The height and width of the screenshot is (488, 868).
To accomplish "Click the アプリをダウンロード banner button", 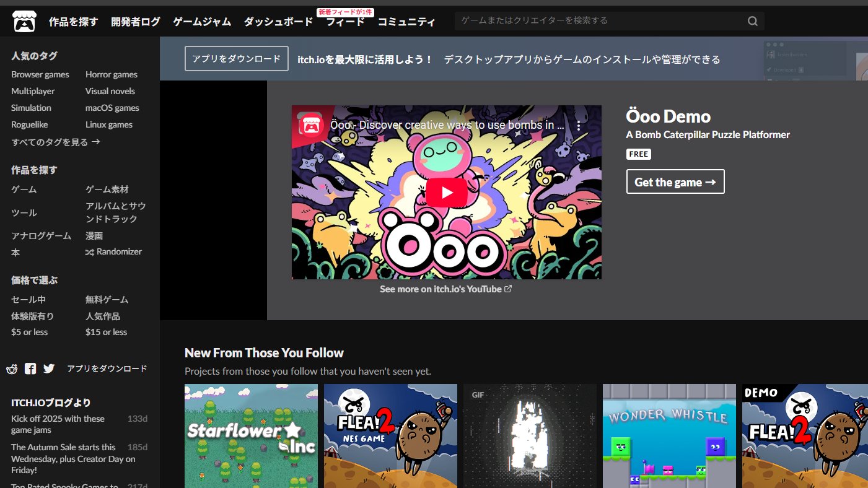I will [237, 59].
